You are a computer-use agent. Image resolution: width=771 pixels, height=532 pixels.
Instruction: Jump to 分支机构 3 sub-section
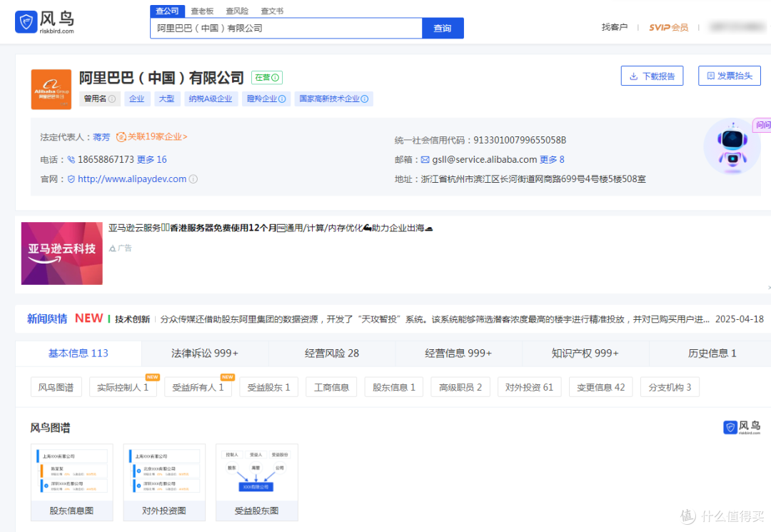(x=670, y=387)
